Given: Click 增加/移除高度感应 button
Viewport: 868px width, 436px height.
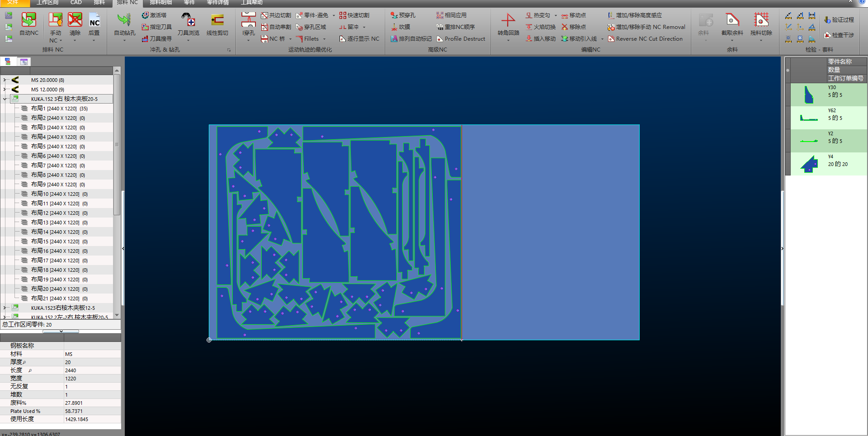Looking at the screenshot, I should point(635,15).
